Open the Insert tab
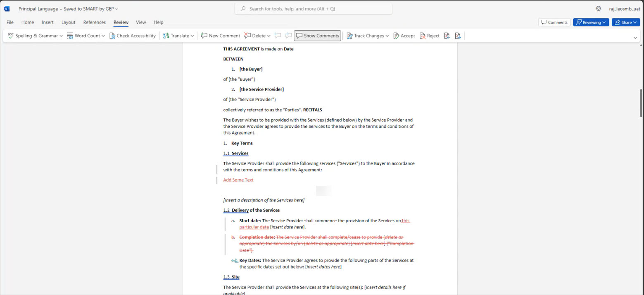644x295 pixels. coord(48,22)
